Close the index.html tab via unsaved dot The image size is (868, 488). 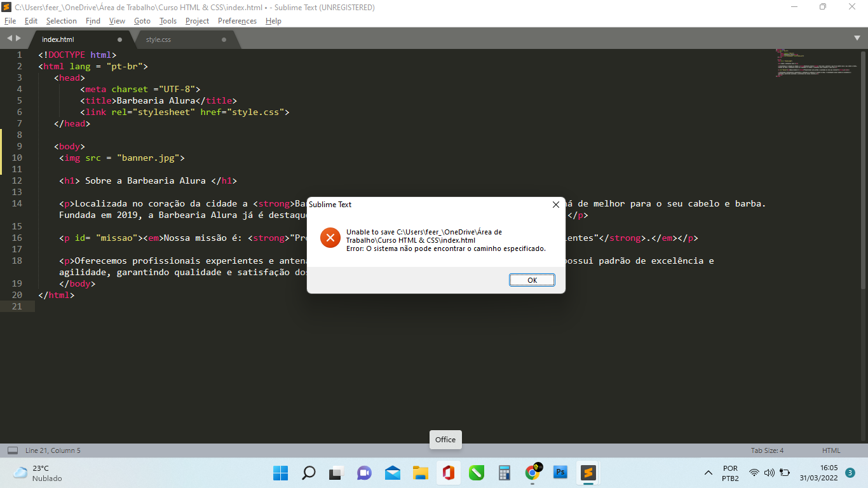coord(119,39)
